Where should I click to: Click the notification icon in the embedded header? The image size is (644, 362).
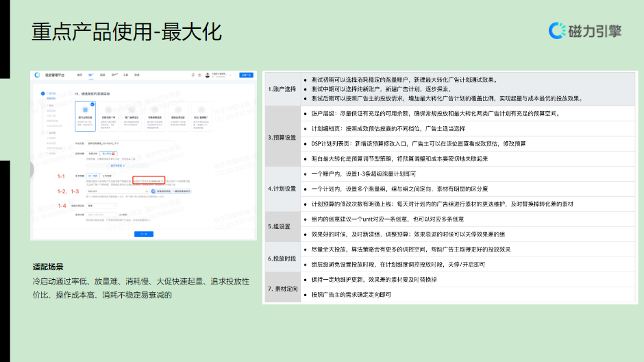coord(193,75)
